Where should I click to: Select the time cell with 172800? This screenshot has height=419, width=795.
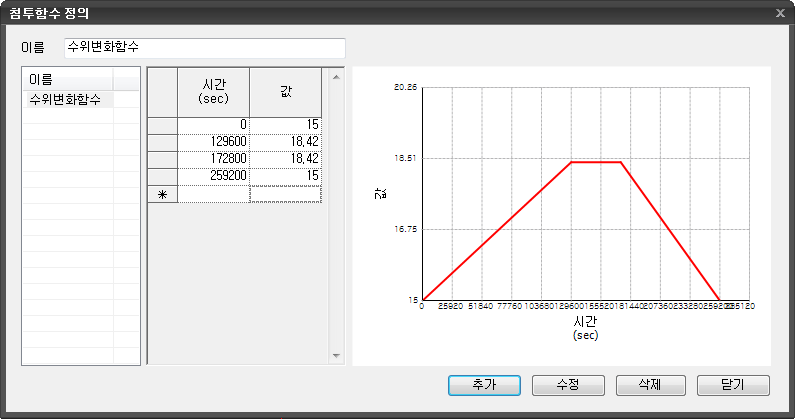pyautogui.click(x=213, y=158)
